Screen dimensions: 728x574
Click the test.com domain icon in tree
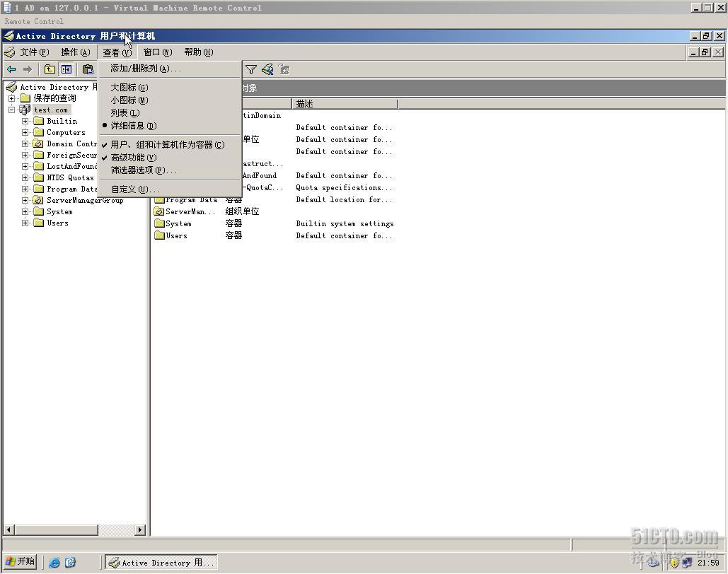click(x=25, y=110)
